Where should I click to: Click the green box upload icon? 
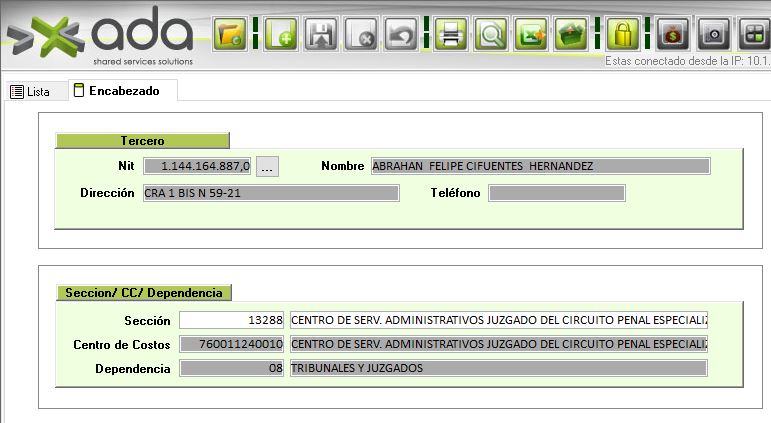coord(571,34)
